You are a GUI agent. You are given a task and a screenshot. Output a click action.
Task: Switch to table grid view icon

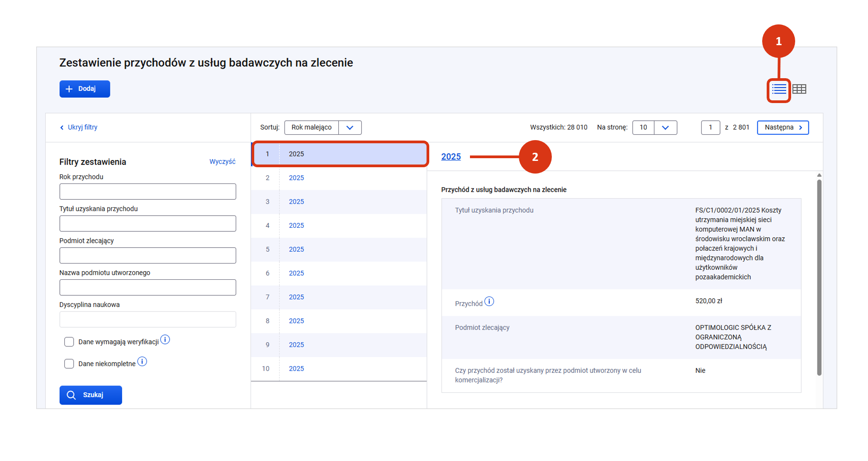click(799, 89)
